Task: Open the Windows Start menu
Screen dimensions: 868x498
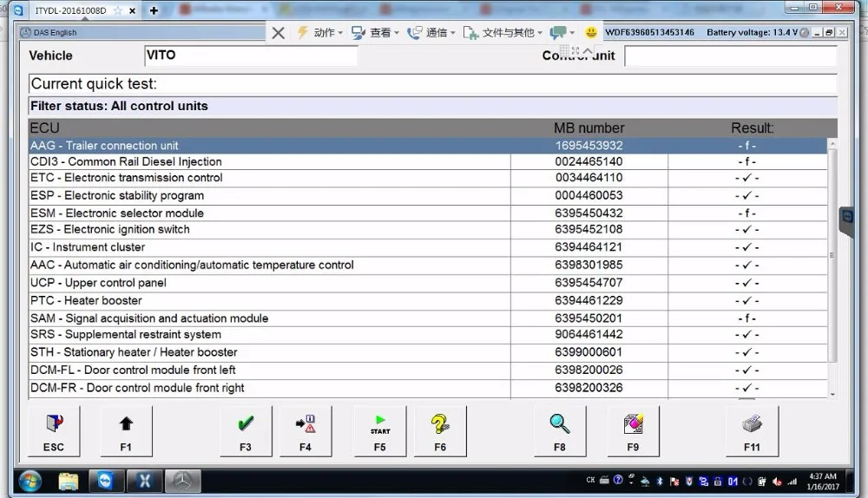Action: 30,482
